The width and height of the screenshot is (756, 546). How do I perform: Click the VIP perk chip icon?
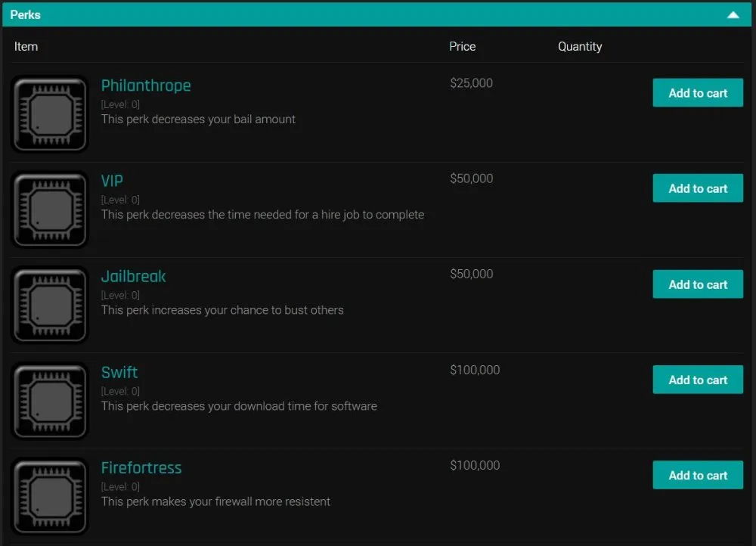[49, 209]
